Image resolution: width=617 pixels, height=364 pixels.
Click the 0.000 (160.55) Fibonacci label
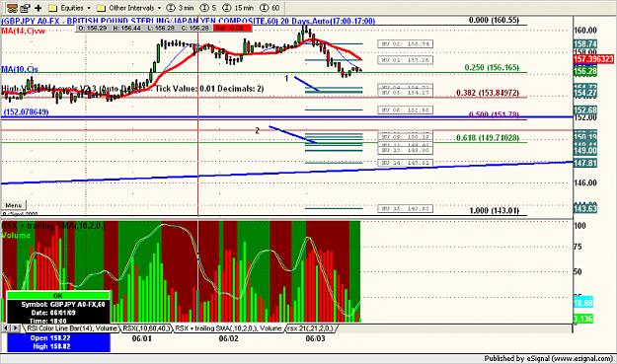click(x=494, y=20)
